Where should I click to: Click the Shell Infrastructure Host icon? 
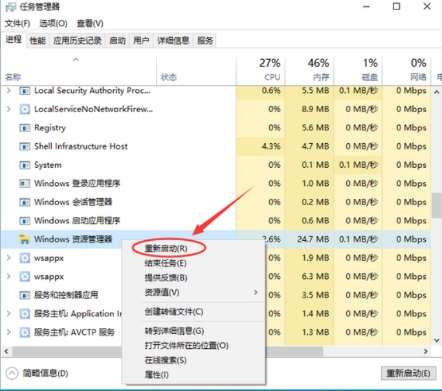coord(24,146)
